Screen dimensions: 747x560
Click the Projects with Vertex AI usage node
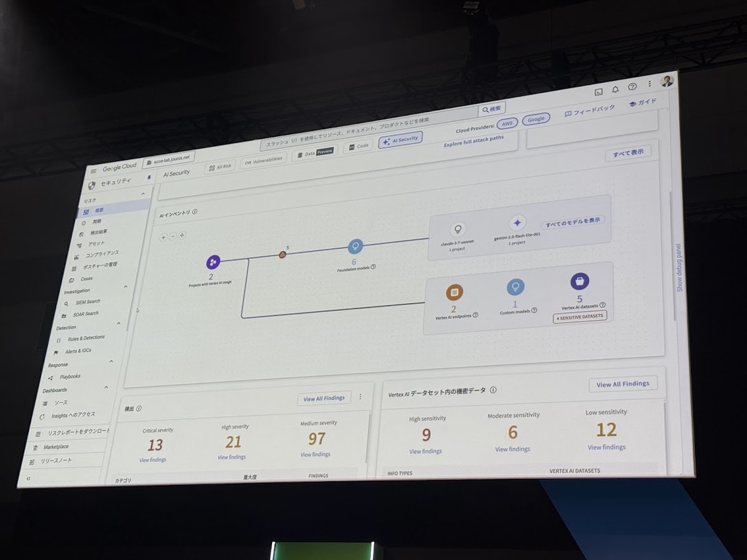[x=213, y=262]
